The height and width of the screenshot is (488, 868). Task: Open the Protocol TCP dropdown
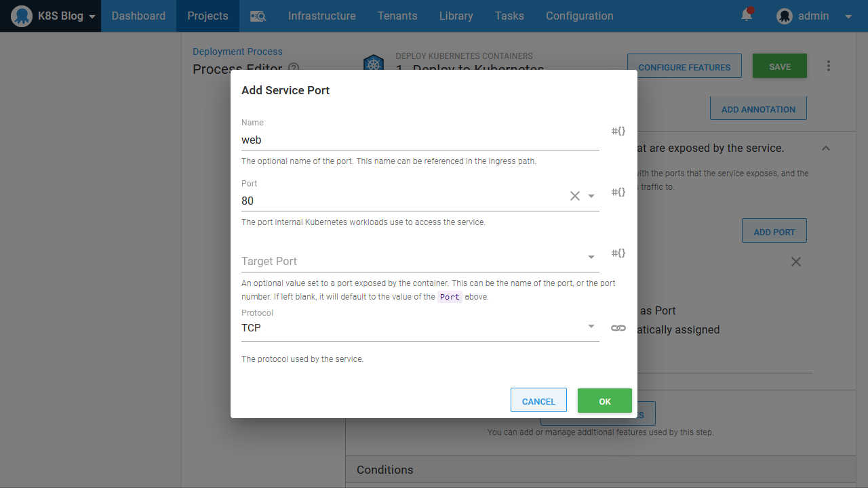coord(591,327)
